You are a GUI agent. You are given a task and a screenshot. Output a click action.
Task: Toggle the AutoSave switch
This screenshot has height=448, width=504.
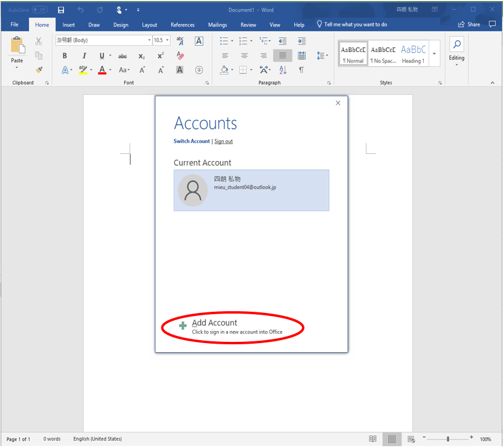coord(40,10)
